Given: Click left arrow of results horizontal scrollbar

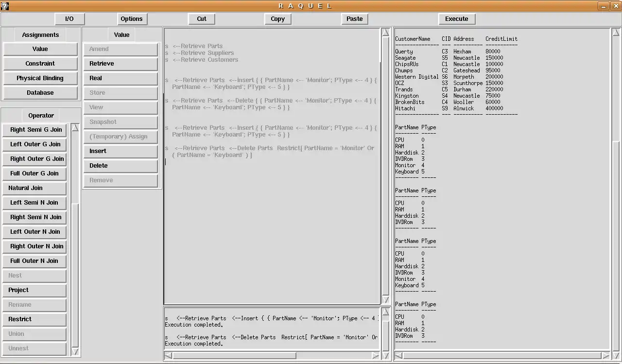Looking at the screenshot, I should pyautogui.click(x=398, y=356).
